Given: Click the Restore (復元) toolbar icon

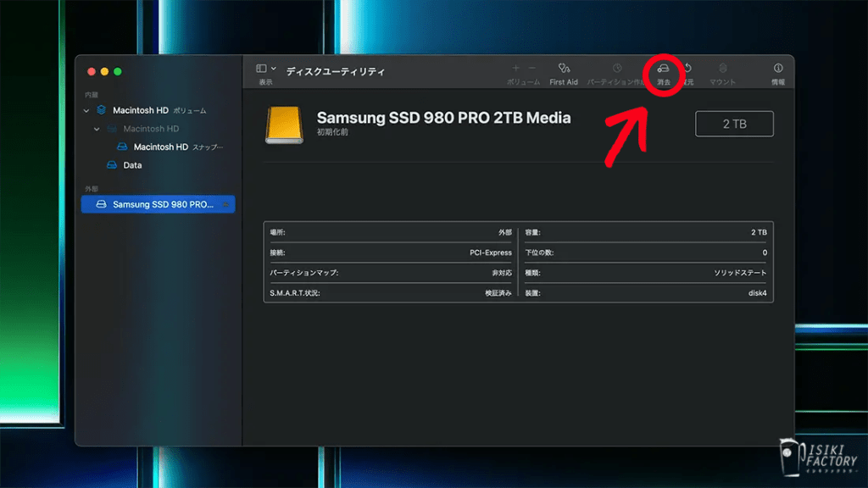Looking at the screenshot, I should point(688,68).
